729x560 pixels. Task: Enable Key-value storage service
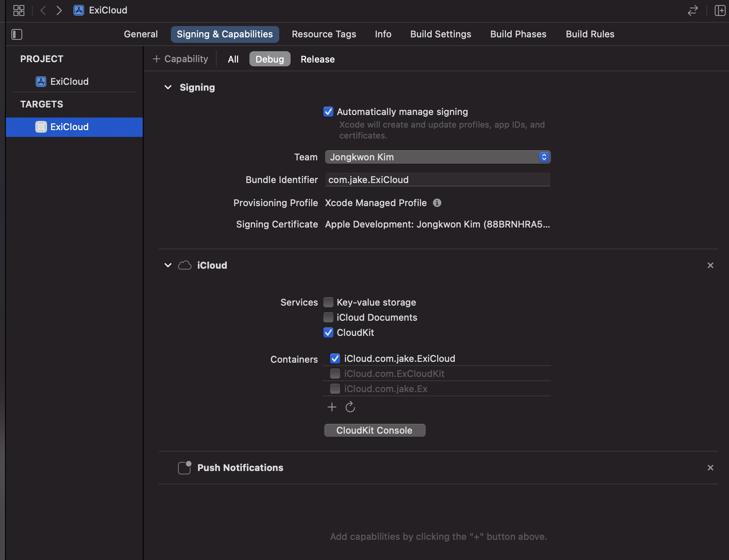tap(328, 302)
